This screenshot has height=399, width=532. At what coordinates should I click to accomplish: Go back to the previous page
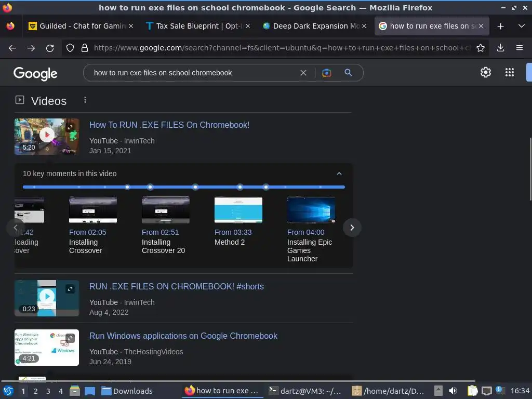pos(12,48)
